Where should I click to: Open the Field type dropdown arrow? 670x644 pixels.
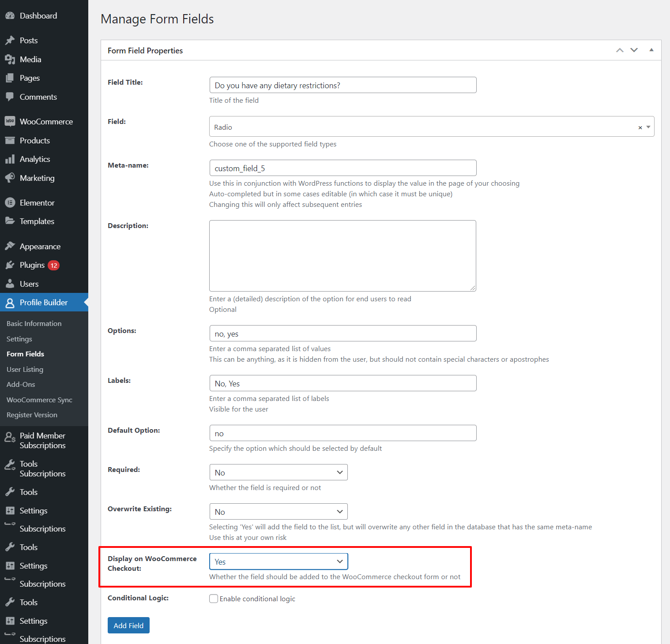tap(648, 127)
